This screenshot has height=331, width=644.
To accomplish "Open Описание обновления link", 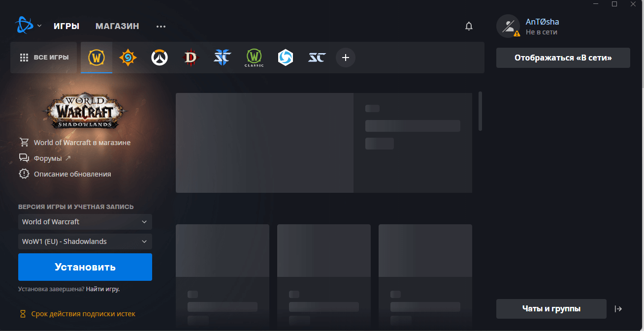I will click(72, 174).
